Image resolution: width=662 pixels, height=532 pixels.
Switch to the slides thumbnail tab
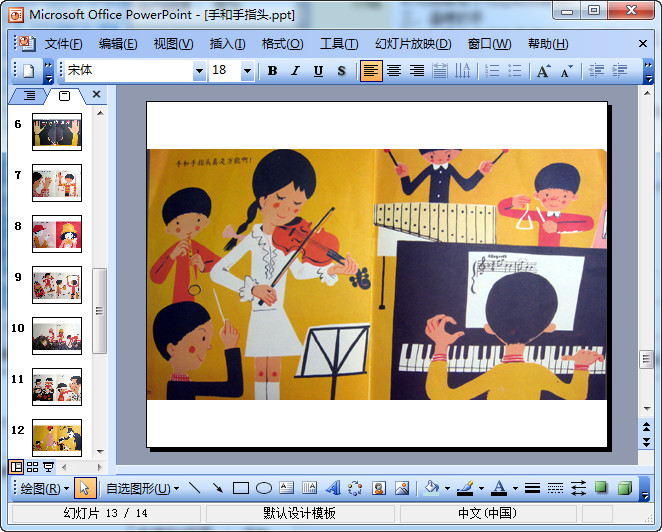click(x=64, y=96)
